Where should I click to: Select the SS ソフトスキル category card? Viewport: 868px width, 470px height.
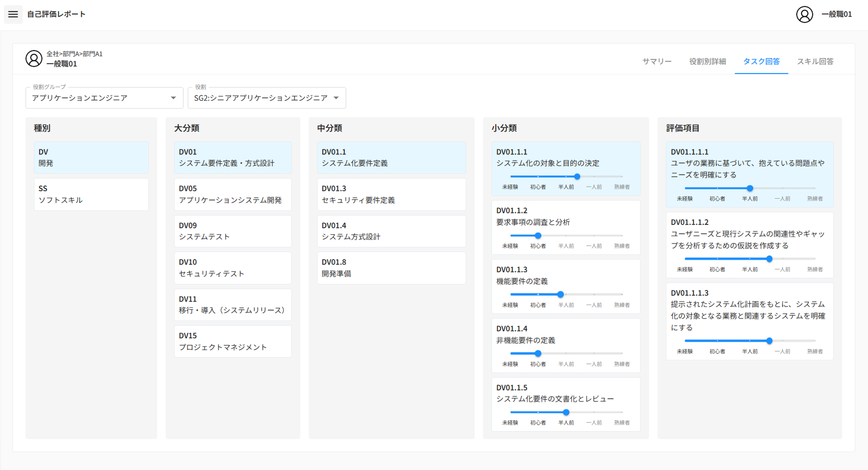coord(91,194)
